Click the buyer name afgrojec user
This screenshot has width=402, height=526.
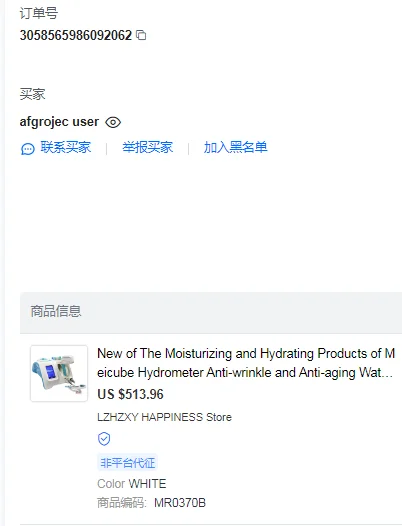(x=59, y=122)
